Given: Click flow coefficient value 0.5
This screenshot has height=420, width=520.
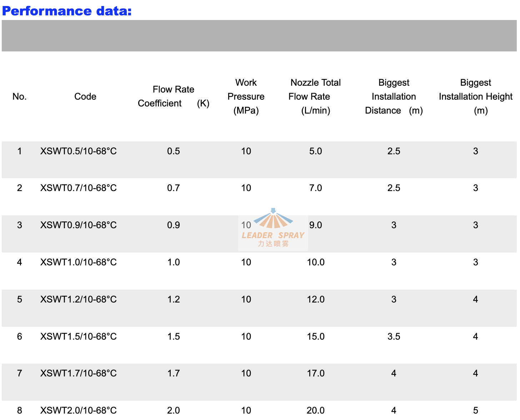Looking at the screenshot, I should [174, 151].
